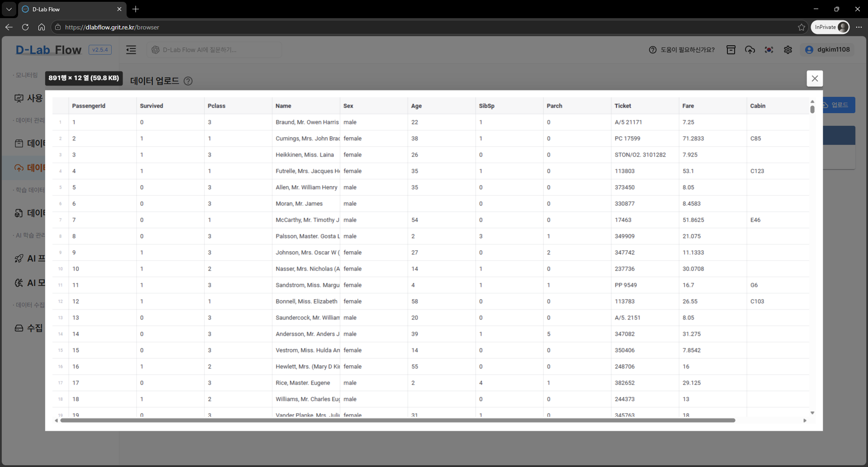Click the ticket cell 244373

pos(645,399)
